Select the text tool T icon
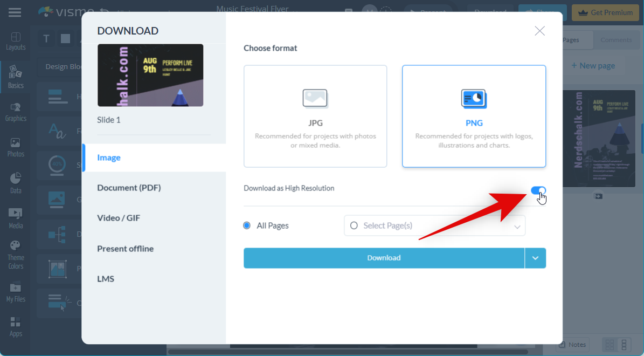Viewport: 644px width, 356px height. [x=46, y=39]
